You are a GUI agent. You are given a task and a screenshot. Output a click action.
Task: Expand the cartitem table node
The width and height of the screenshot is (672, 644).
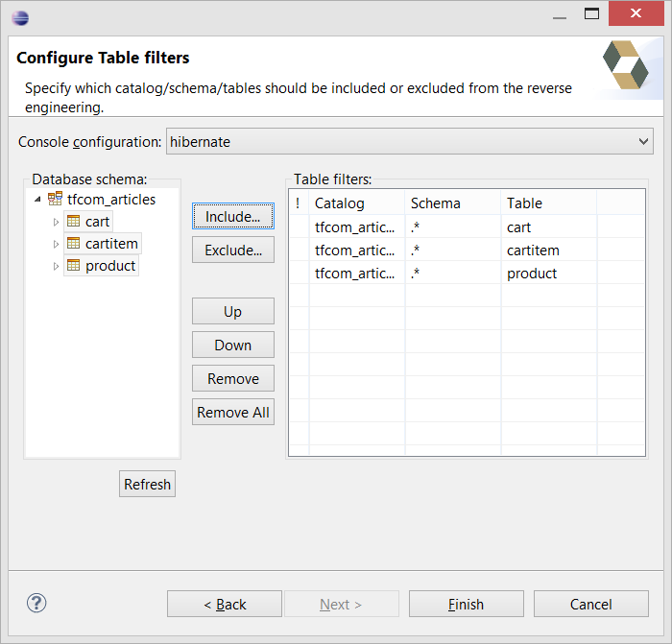coord(56,244)
